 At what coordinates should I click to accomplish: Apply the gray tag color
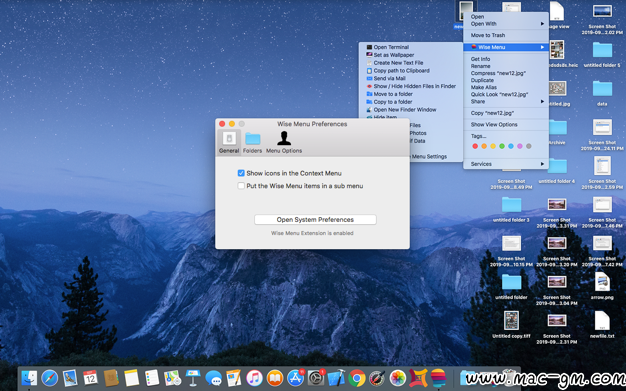(x=529, y=146)
